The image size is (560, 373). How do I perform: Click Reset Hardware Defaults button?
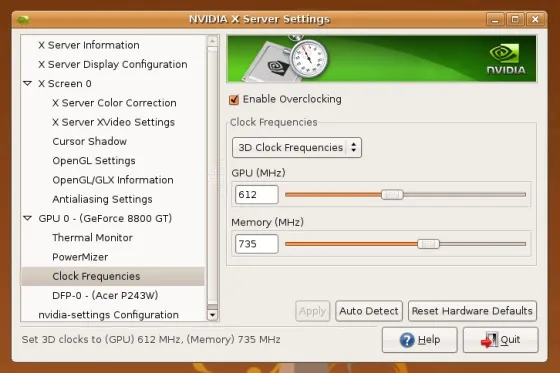pos(472,311)
